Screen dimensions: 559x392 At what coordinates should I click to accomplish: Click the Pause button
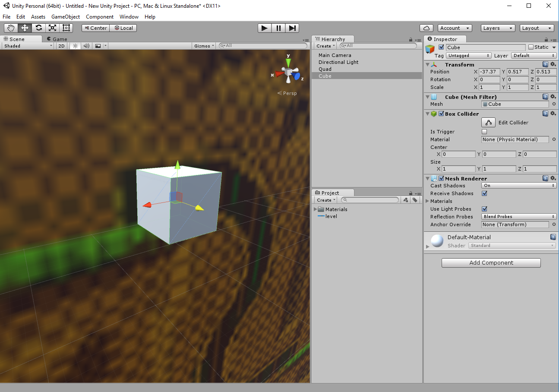point(278,28)
